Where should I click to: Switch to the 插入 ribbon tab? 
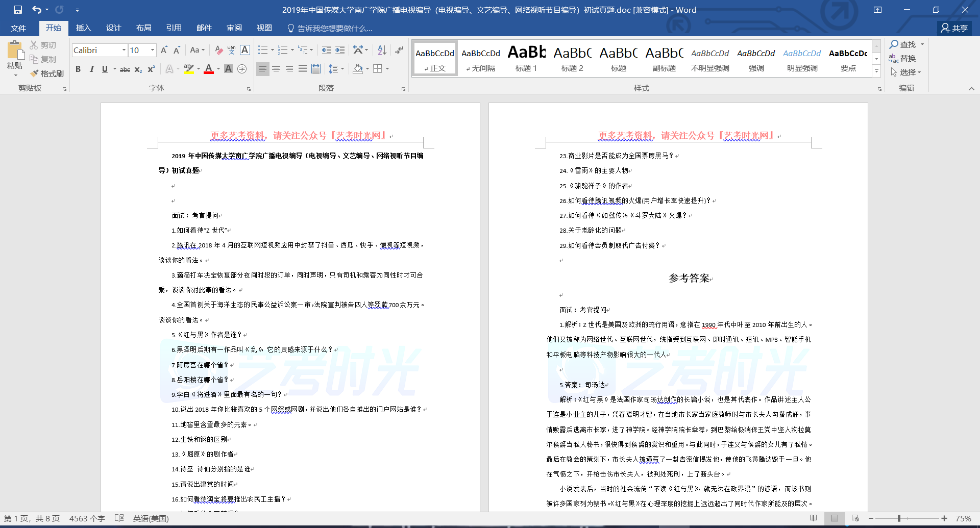click(83, 28)
